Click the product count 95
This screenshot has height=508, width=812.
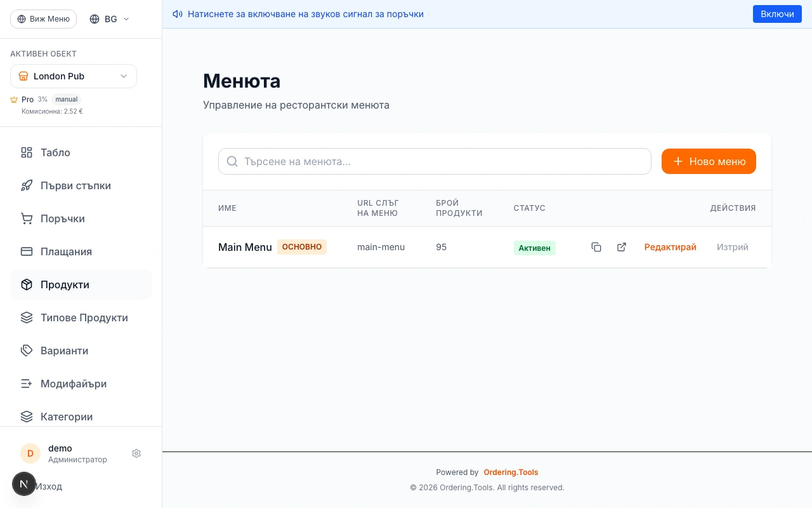click(442, 247)
